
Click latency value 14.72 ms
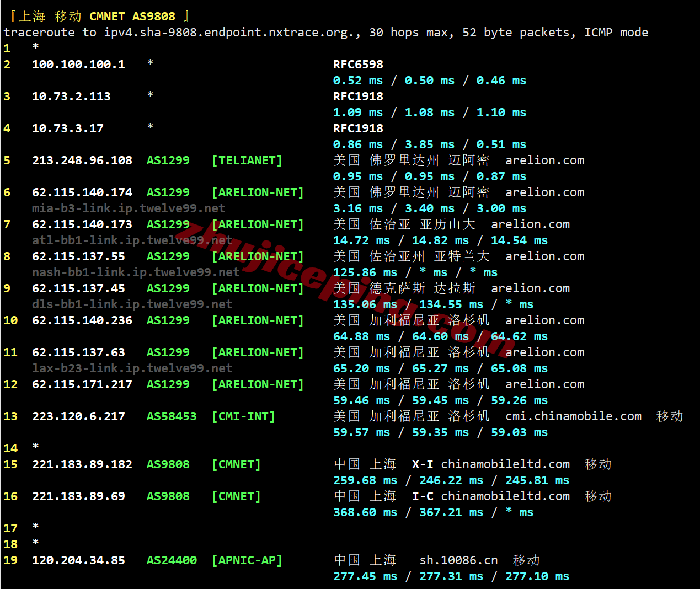pyautogui.click(x=361, y=240)
